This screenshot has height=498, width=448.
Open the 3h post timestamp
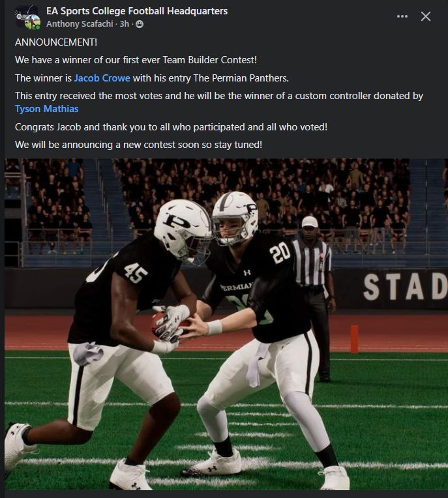tap(125, 24)
